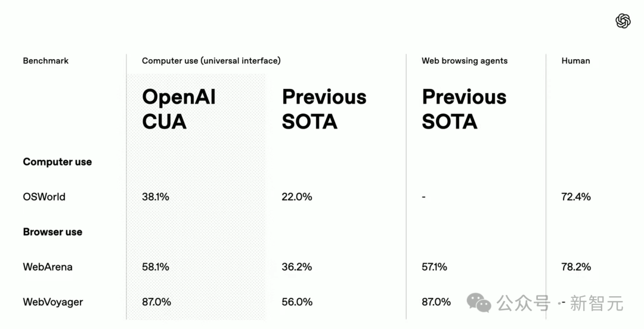Click the 72.4% Human OSWorld score
This screenshot has width=644, height=329.
click(576, 196)
